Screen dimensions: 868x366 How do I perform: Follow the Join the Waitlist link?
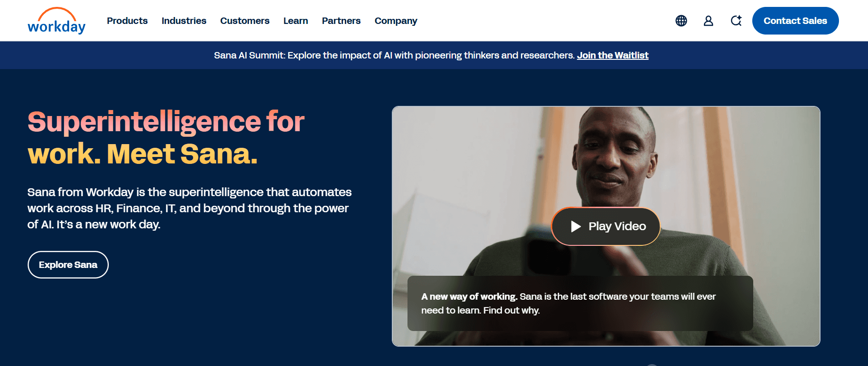pyautogui.click(x=613, y=55)
